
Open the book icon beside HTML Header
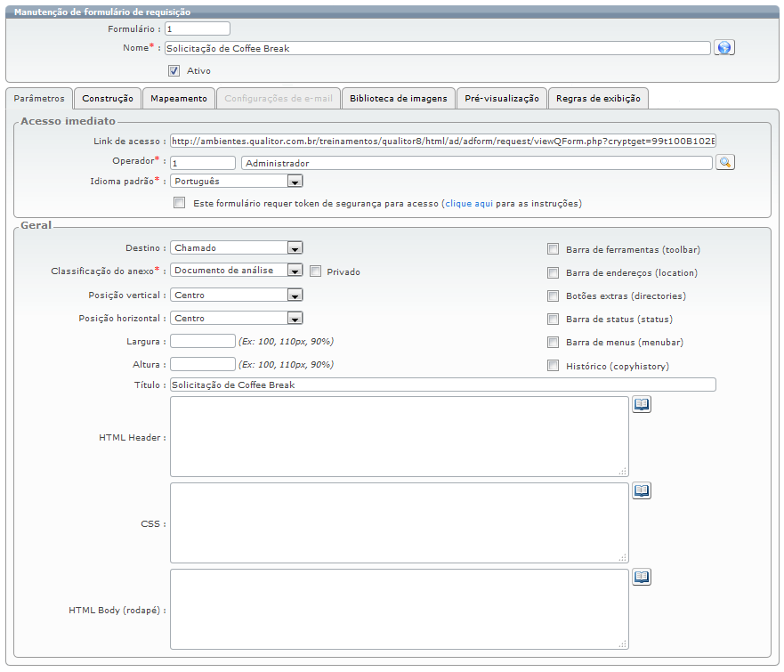tap(642, 404)
